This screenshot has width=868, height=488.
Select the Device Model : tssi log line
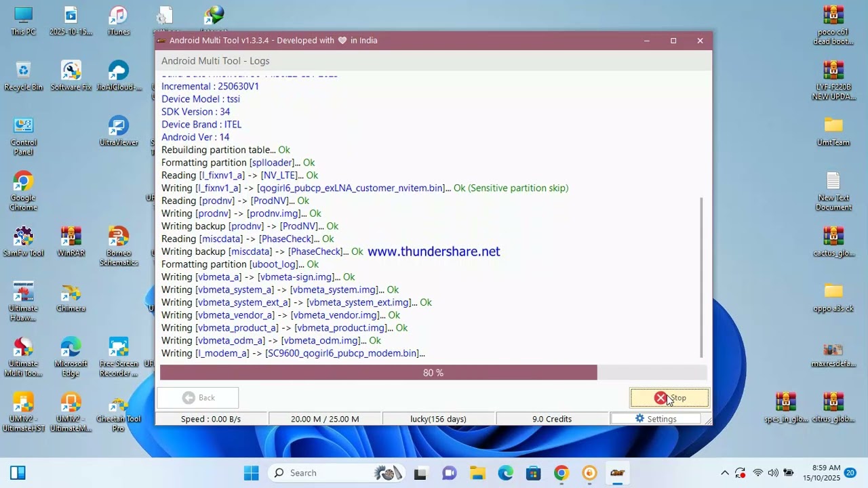201,99
